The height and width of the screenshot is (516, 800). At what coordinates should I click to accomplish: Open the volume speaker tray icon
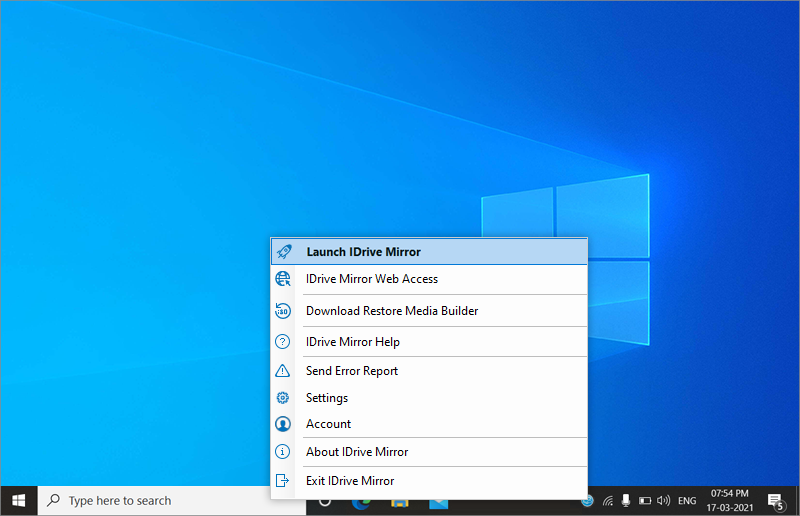[663, 501]
